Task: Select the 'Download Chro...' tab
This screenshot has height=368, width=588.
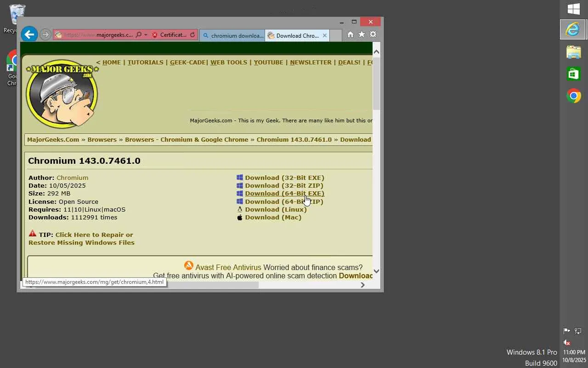Action: pyautogui.click(x=293, y=35)
